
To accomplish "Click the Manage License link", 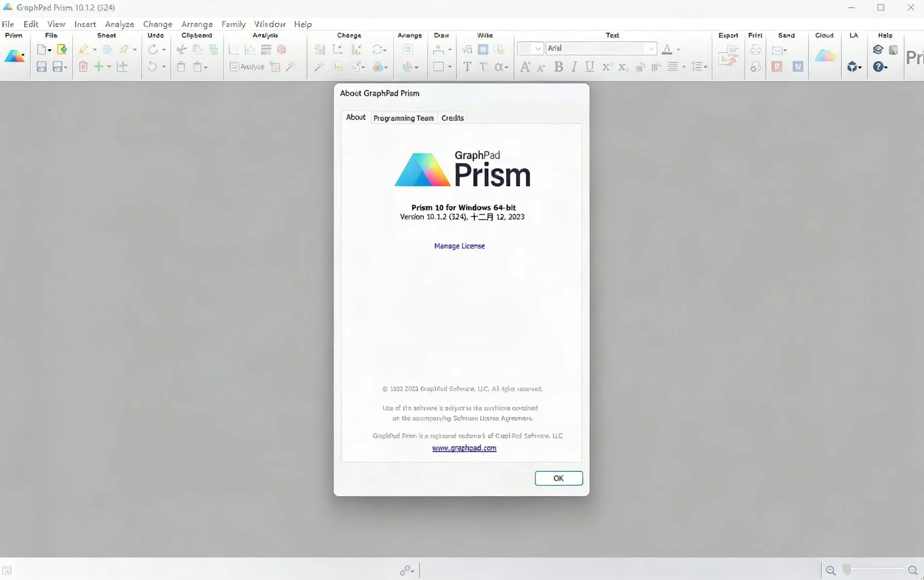I will (459, 246).
